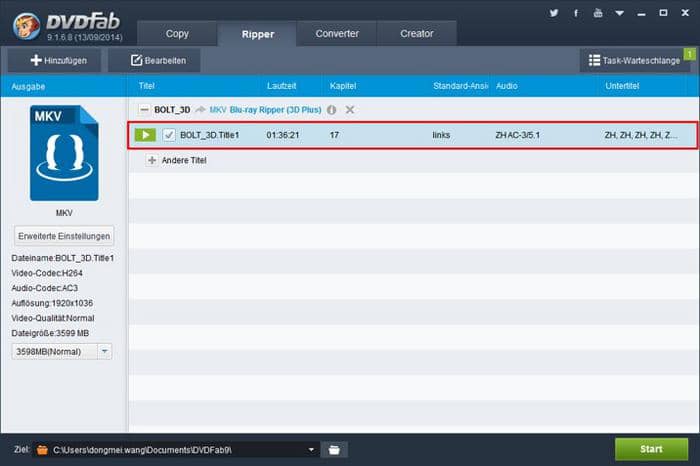Click the Dateiname:BOLT_3D.Title1 text
700x466 pixels.
click(x=62, y=258)
